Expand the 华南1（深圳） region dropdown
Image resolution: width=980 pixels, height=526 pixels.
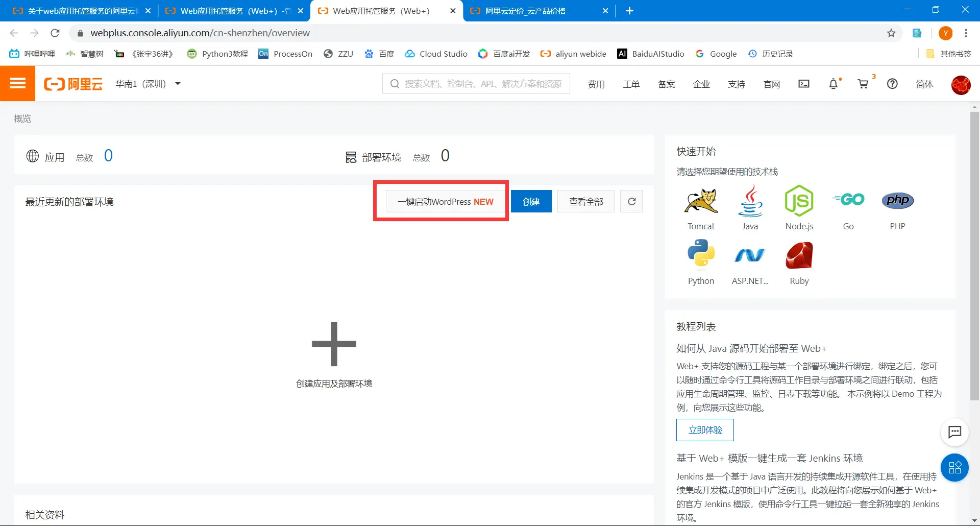pyautogui.click(x=148, y=84)
